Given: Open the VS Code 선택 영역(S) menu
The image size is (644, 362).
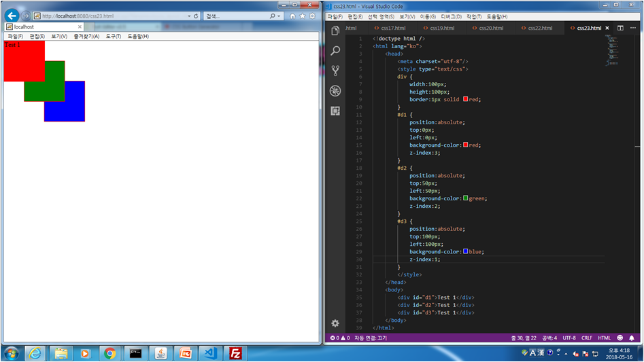Looking at the screenshot, I should click(x=381, y=17).
